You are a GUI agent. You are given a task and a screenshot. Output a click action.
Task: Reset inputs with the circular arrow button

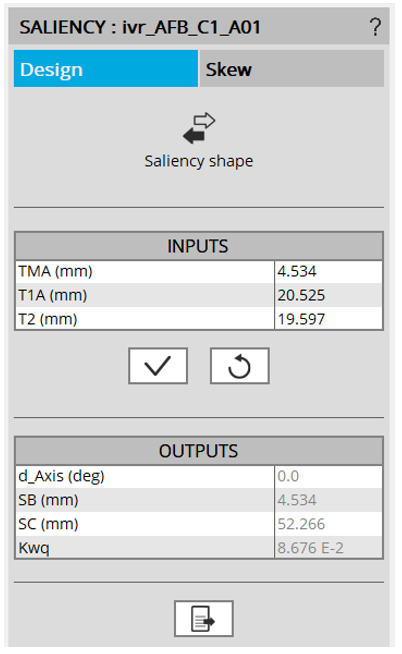240,366
